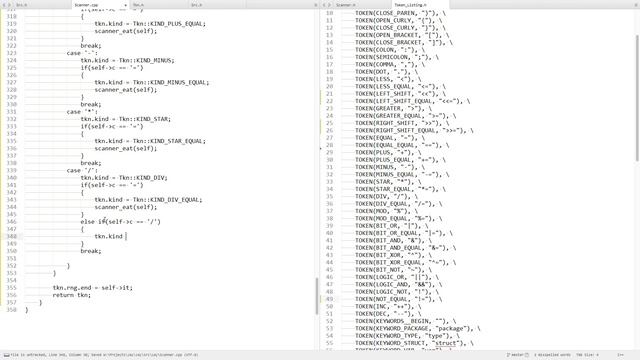This screenshot has height=360, width=640.
Task: Place cursor on case '-': line
Action: click(82, 53)
